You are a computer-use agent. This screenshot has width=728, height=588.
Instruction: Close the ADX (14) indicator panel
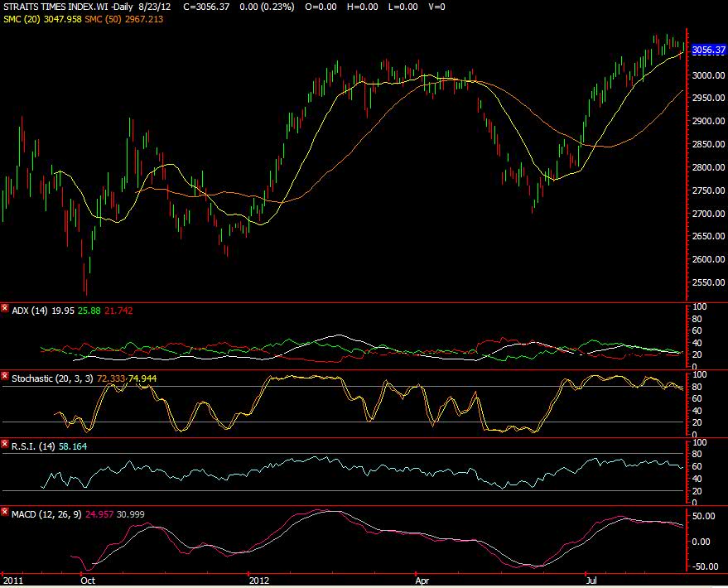click(5, 308)
